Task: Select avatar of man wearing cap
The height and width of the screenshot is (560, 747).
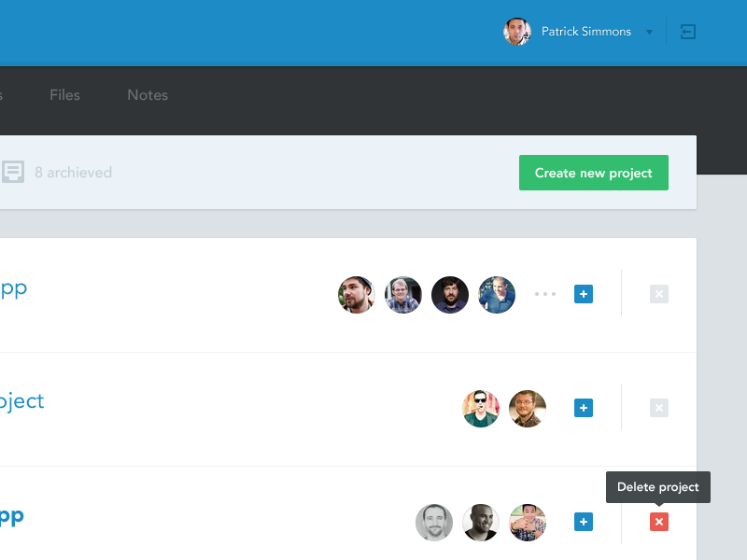Action: (357, 294)
